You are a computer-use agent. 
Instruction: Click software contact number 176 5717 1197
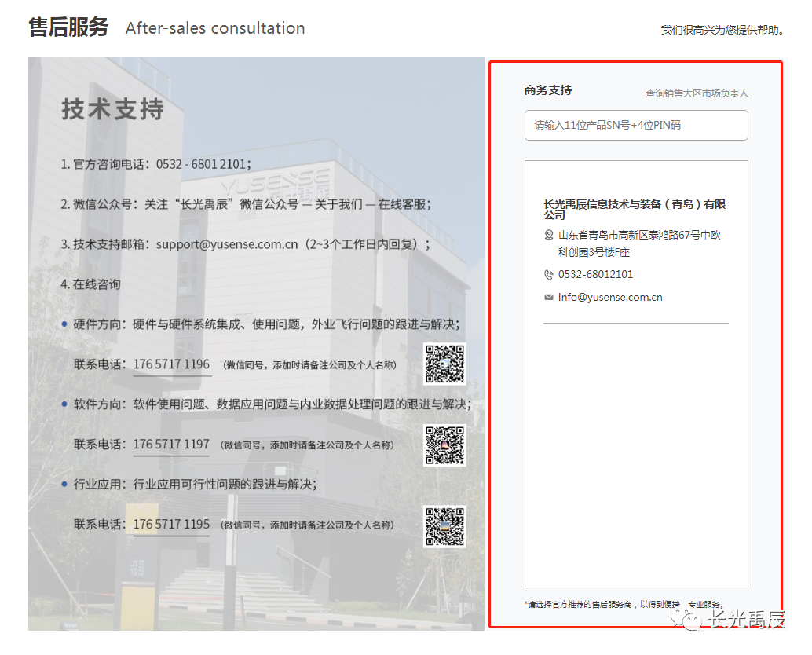tap(171, 445)
